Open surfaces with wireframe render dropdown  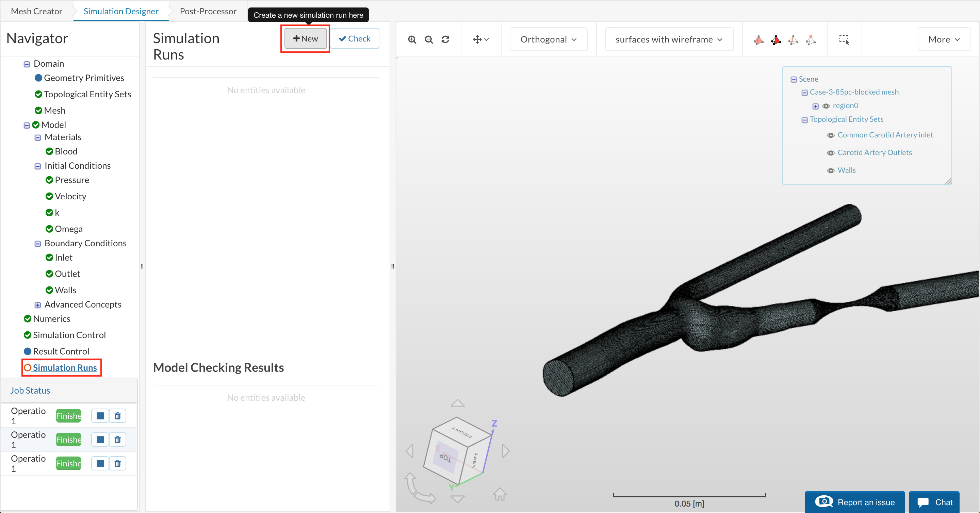tap(669, 39)
